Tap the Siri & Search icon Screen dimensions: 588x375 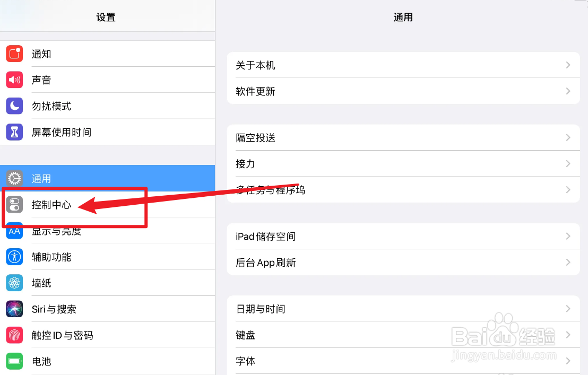14,309
